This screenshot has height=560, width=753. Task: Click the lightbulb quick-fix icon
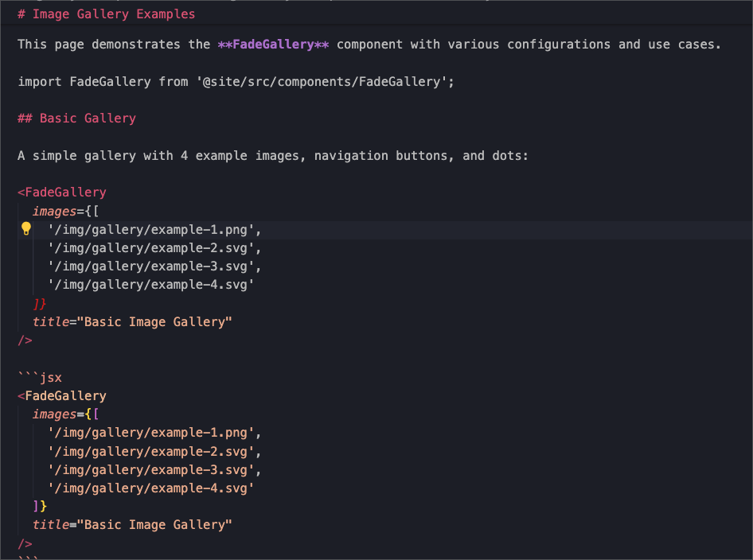tap(25, 229)
